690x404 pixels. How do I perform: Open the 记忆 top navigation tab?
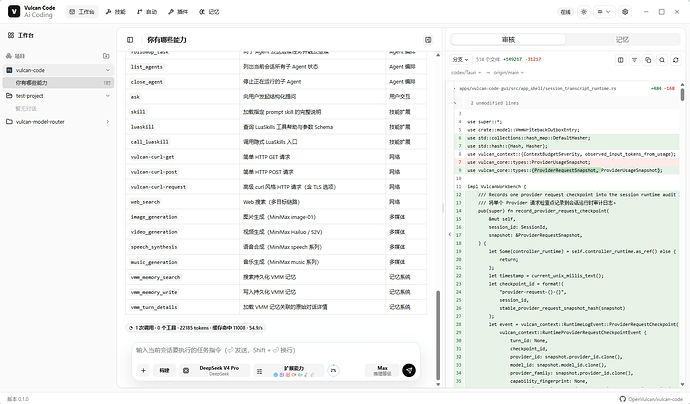[x=209, y=12]
